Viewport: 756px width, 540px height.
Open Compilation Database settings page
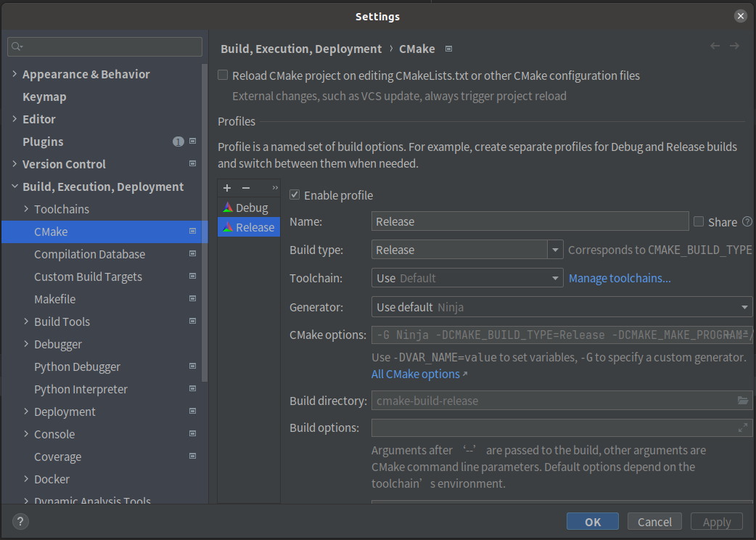tap(89, 254)
